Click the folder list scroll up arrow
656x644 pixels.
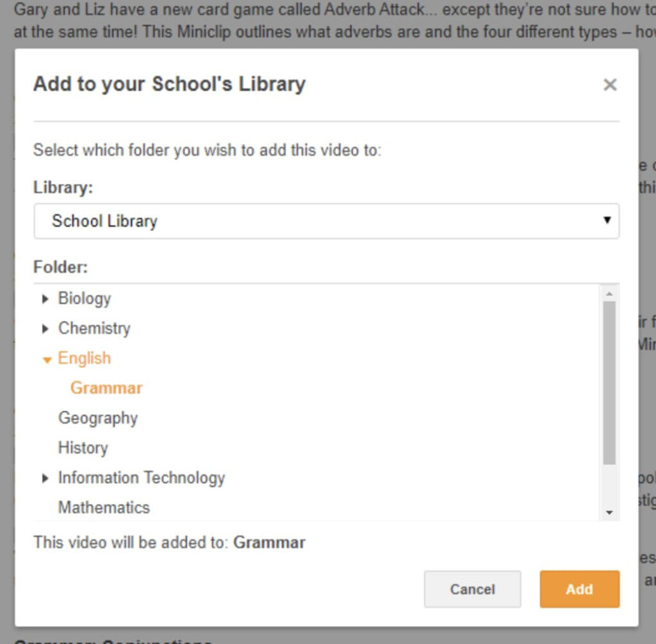tap(609, 294)
